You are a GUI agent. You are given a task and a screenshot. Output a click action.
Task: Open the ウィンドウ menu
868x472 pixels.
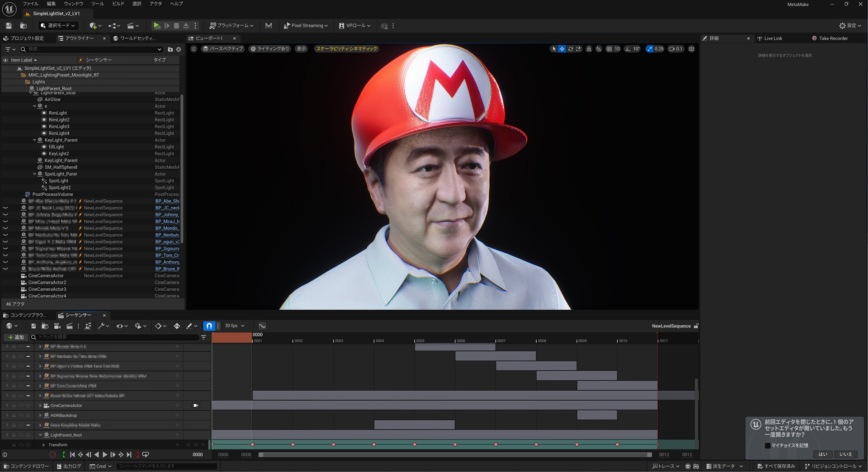(x=73, y=4)
